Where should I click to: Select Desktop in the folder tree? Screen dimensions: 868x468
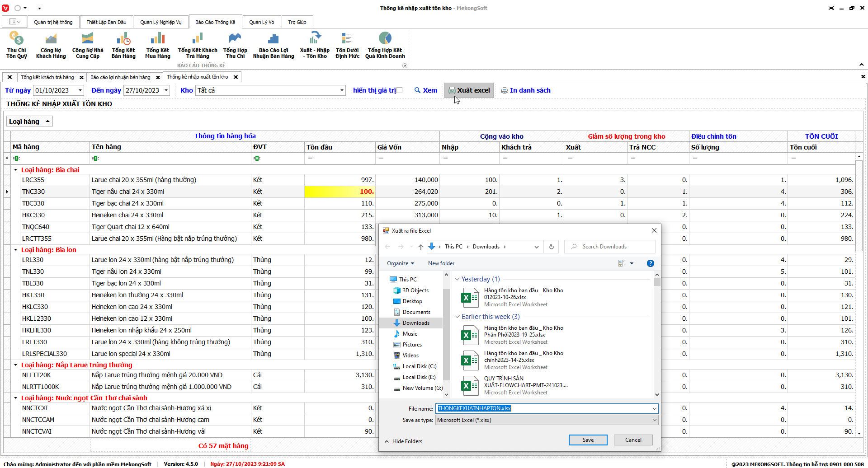[x=412, y=301]
